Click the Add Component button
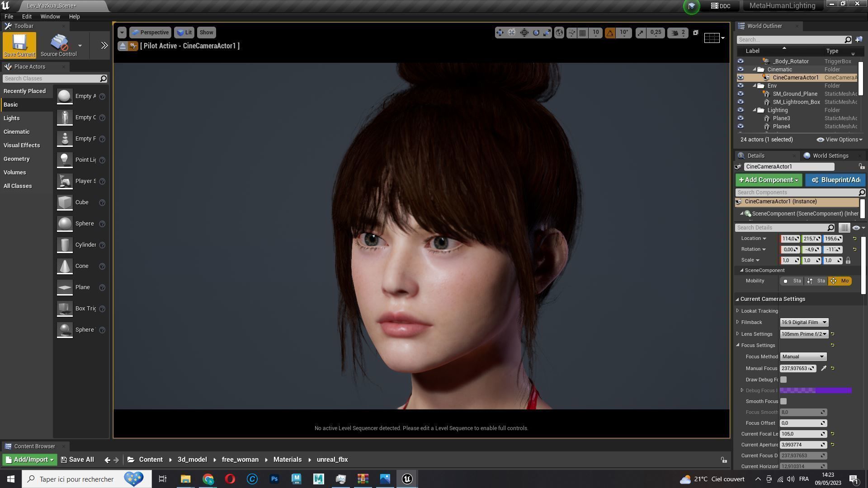 point(769,180)
